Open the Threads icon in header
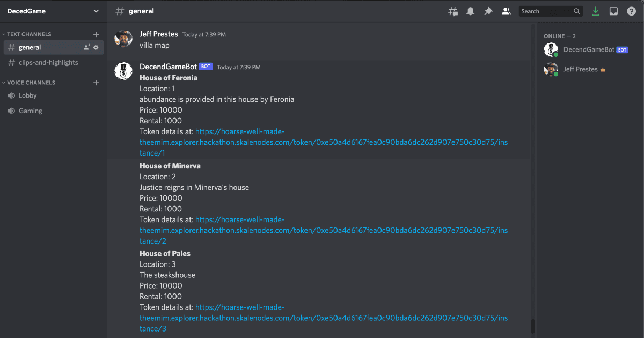Viewport: 644px width, 338px height. (453, 11)
